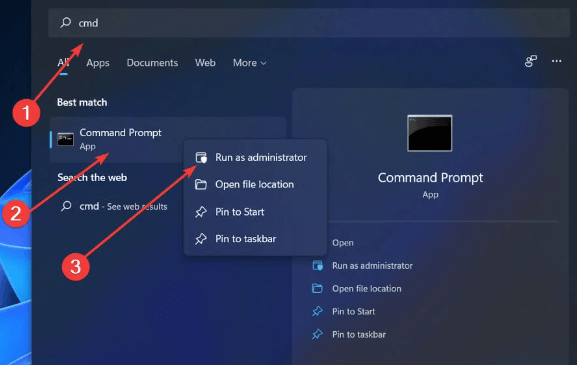577x366 pixels.
Task: Choose Run as administrator in context menu
Action: [x=255, y=157]
